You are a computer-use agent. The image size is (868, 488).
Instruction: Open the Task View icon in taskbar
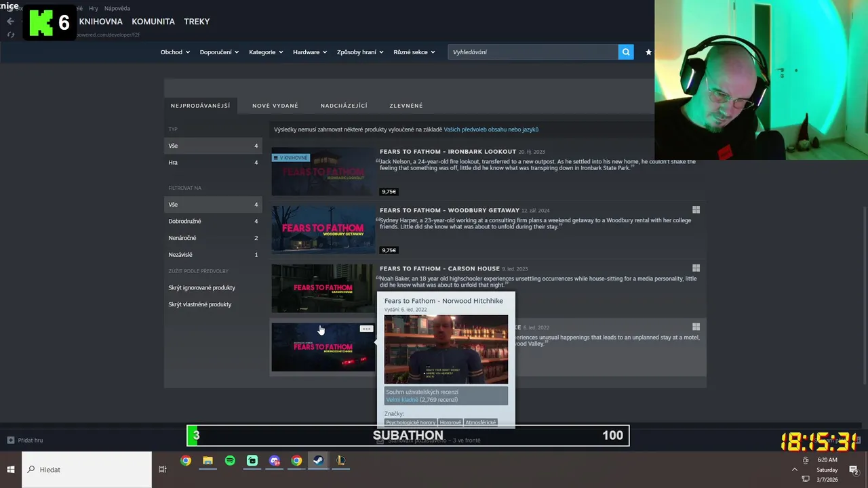163,469
